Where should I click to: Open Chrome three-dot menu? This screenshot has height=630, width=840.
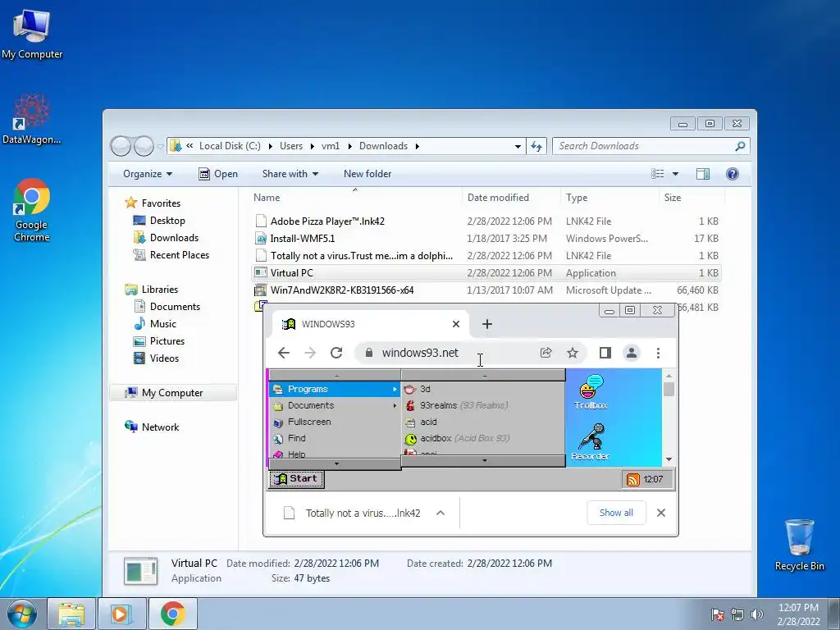[659, 353]
